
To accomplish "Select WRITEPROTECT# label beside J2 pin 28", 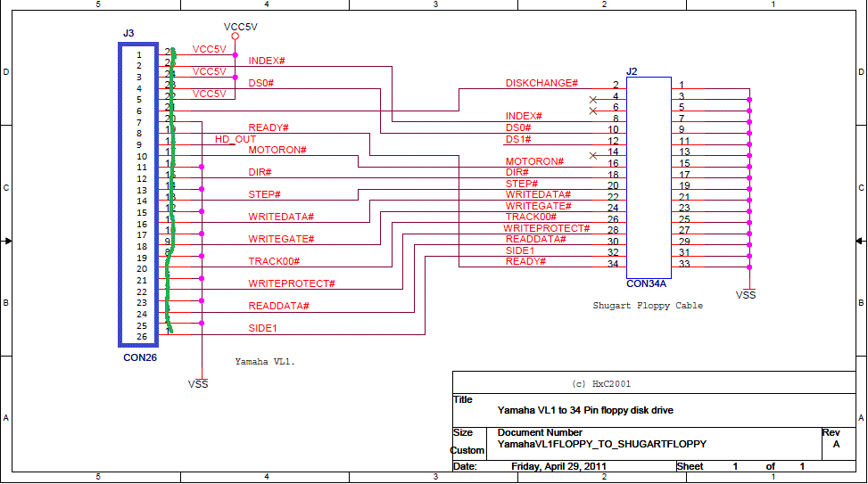I will pos(547,228).
